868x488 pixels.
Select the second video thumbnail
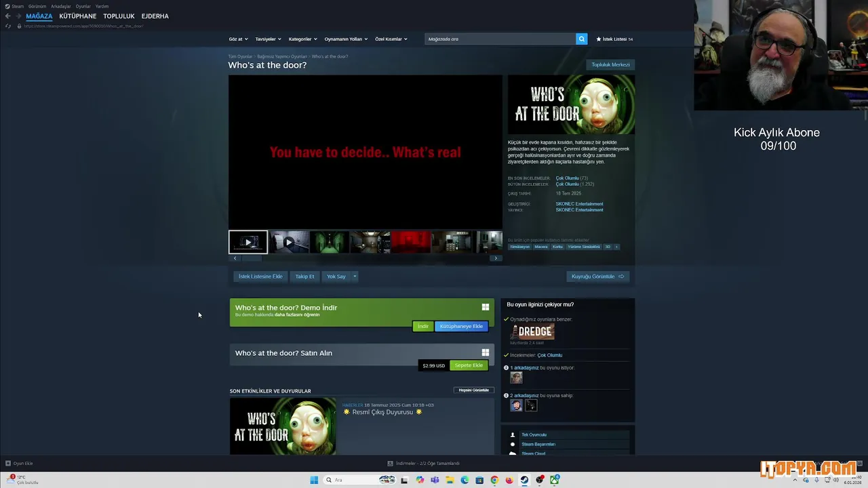(289, 242)
